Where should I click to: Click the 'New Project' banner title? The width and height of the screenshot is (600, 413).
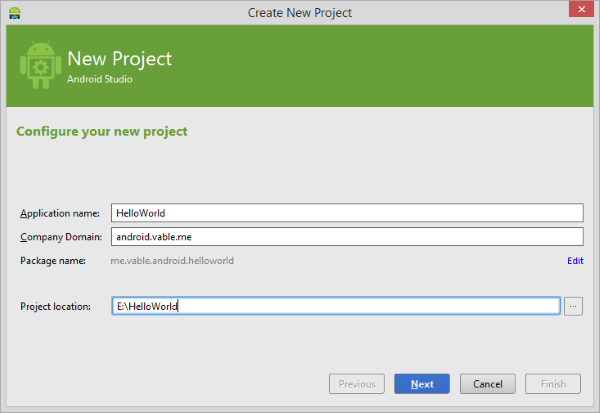119,59
